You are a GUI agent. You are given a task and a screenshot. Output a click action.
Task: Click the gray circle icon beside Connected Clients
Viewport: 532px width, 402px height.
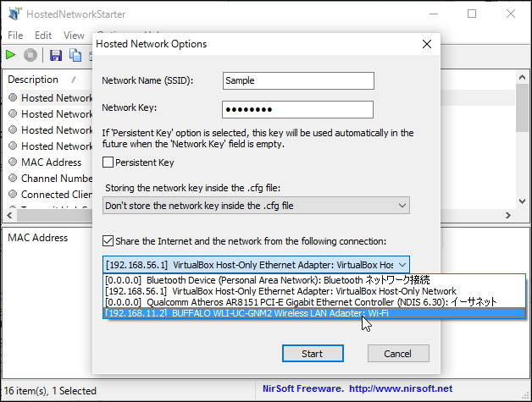coord(13,194)
